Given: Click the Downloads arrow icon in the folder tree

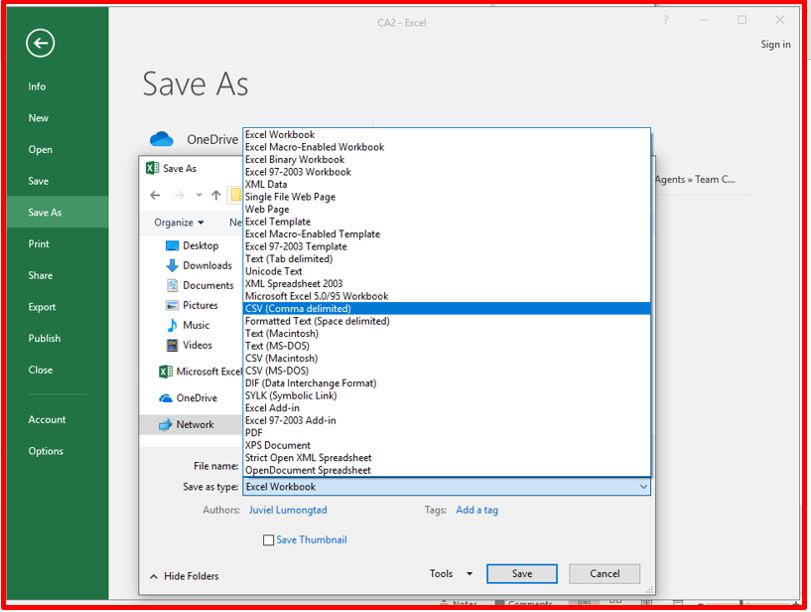Looking at the screenshot, I should point(172,265).
